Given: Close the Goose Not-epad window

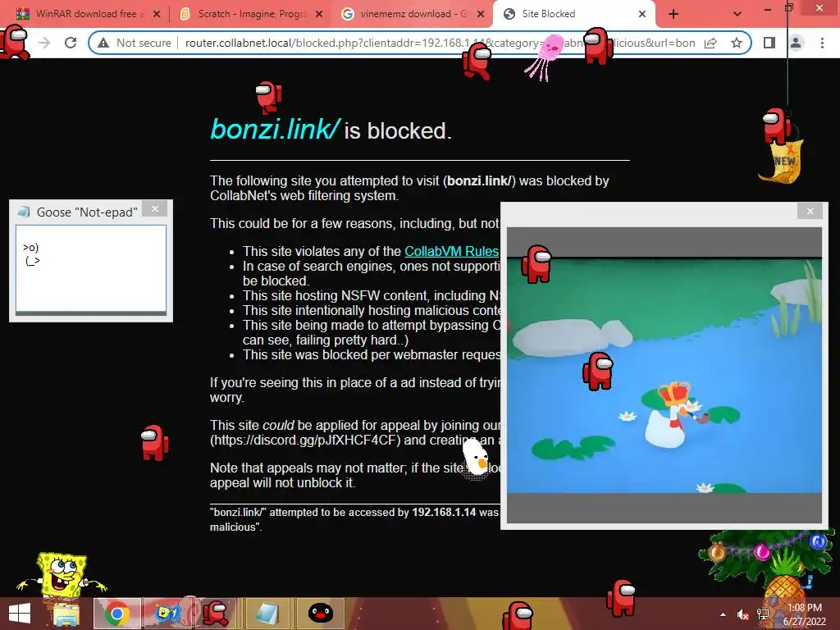Looking at the screenshot, I should (x=155, y=209).
